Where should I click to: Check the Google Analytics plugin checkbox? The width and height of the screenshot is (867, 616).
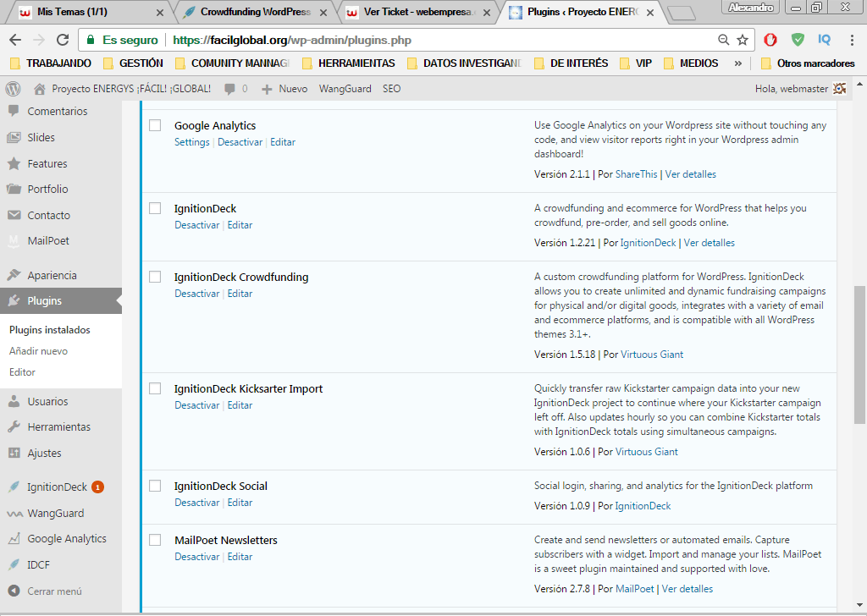(156, 125)
